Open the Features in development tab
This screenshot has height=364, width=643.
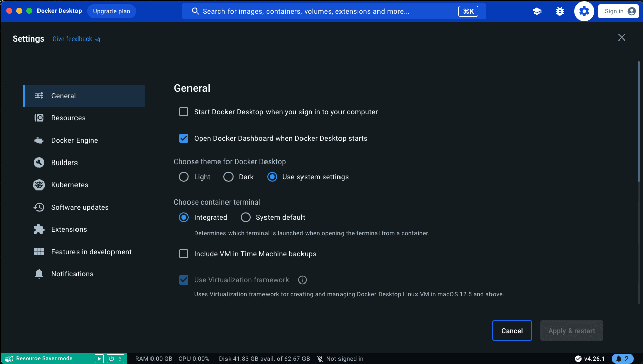pos(84,252)
